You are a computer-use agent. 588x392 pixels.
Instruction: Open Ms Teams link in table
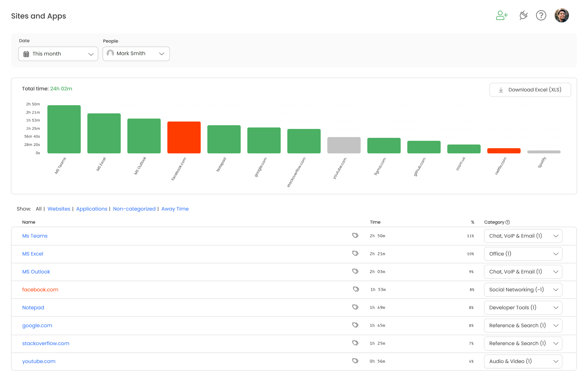click(x=35, y=236)
